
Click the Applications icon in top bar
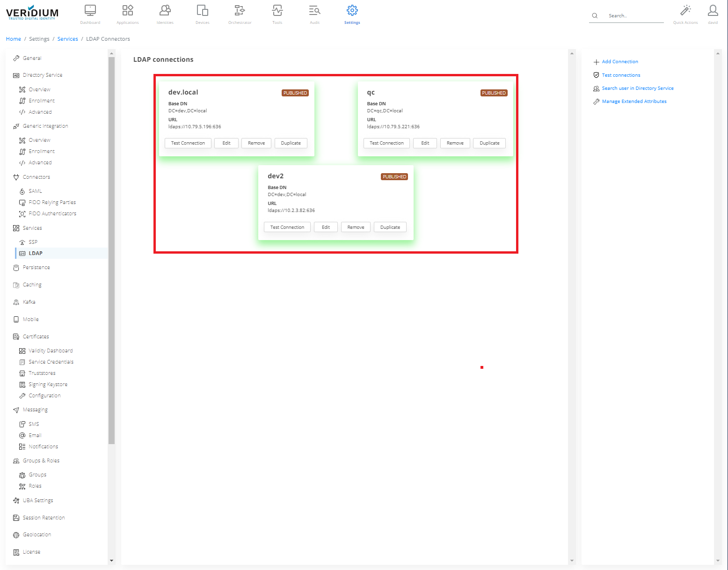coord(127,11)
